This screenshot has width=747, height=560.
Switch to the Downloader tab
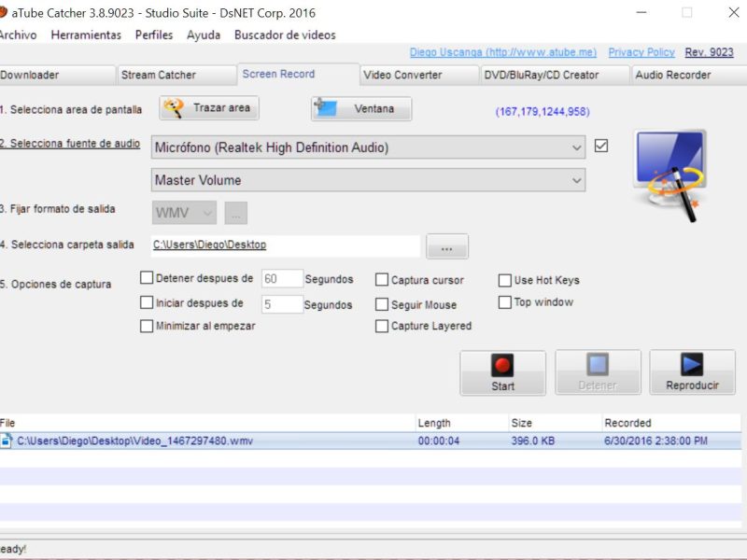click(57, 76)
